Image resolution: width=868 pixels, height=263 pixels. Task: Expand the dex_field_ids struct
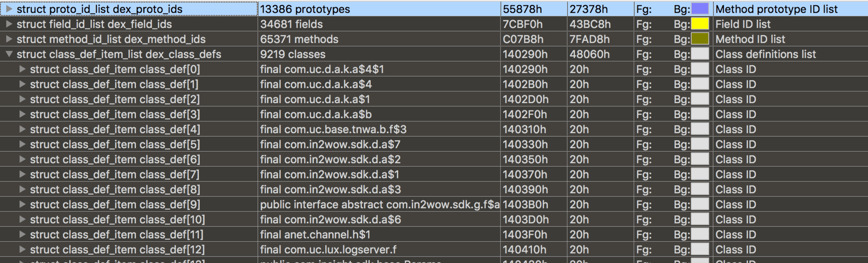pos(9,24)
